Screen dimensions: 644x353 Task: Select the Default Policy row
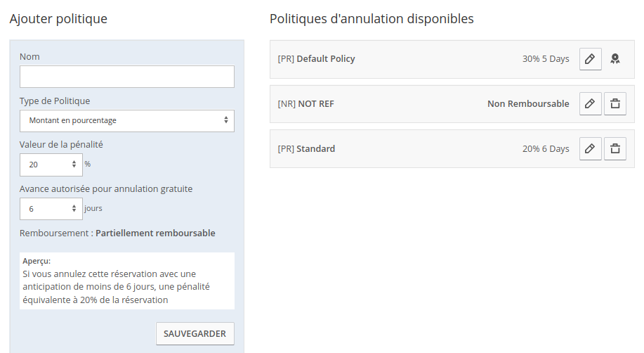click(x=452, y=59)
